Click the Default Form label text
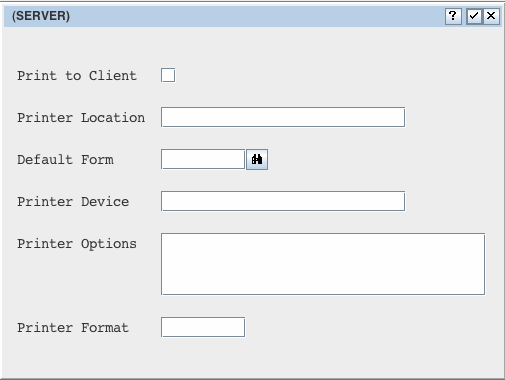This screenshot has width=505, height=380. tap(65, 160)
